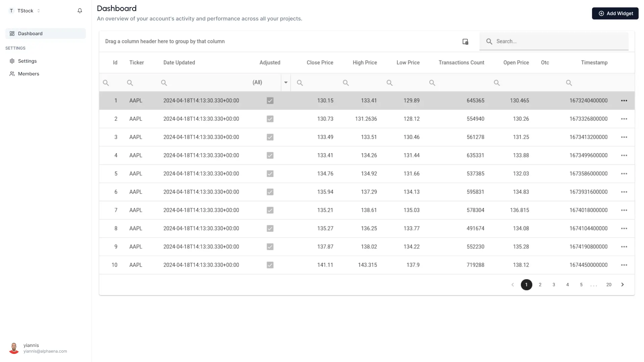
Task: Open the TStock workspace switcher
Action: click(25, 11)
